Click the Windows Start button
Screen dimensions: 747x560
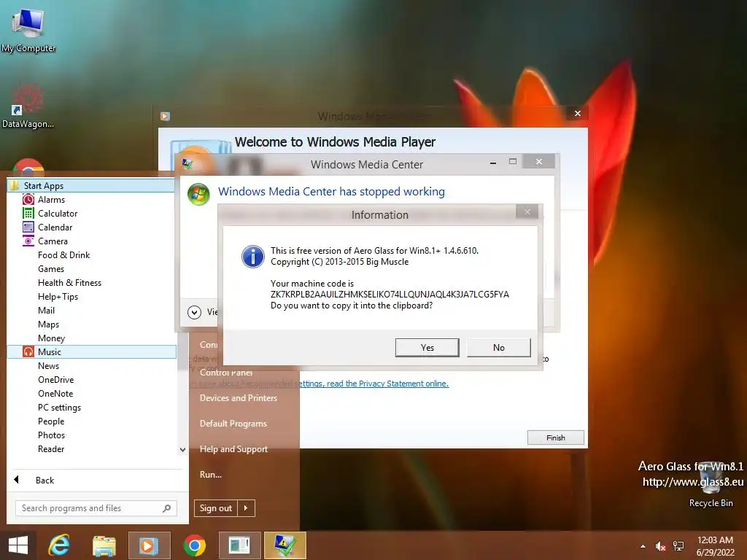click(18, 545)
